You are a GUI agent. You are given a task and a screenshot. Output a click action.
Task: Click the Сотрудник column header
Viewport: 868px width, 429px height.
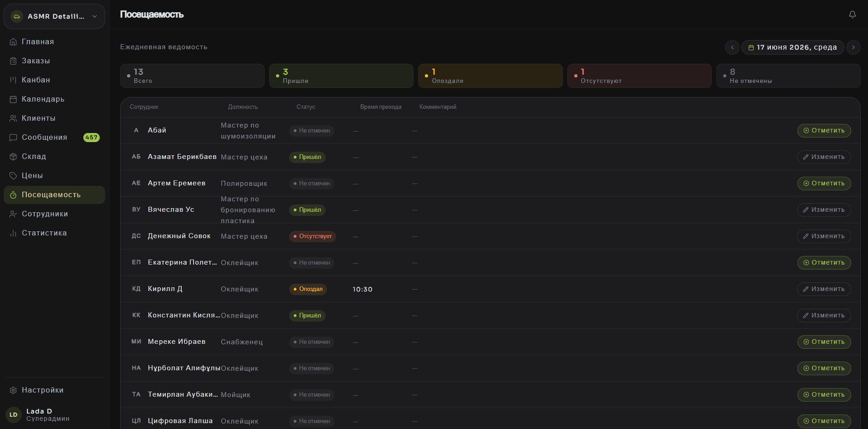click(x=144, y=107)
